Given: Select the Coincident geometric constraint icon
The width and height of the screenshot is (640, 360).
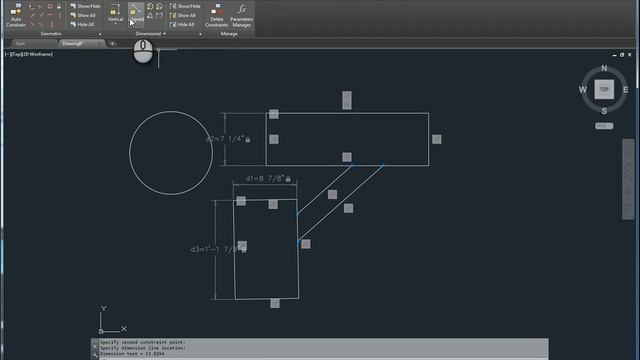Looking at the screenshot, I should [x=32, y=7].
